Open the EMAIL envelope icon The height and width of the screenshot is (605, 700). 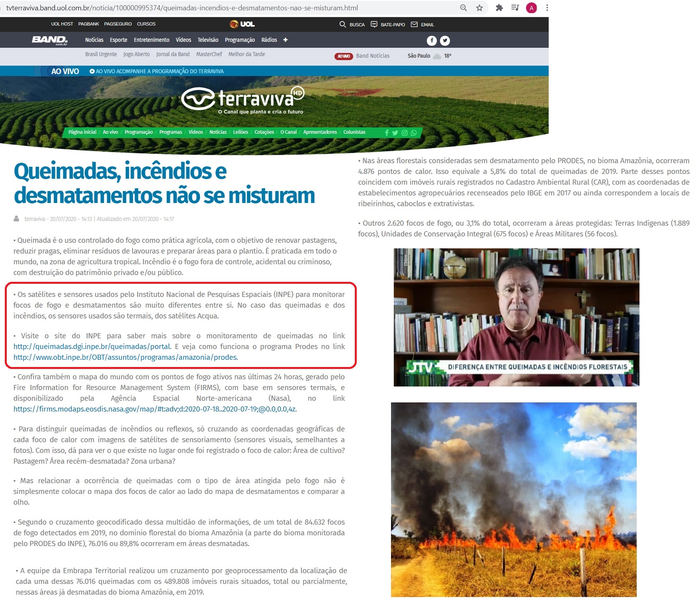click(x=414, y=24)
